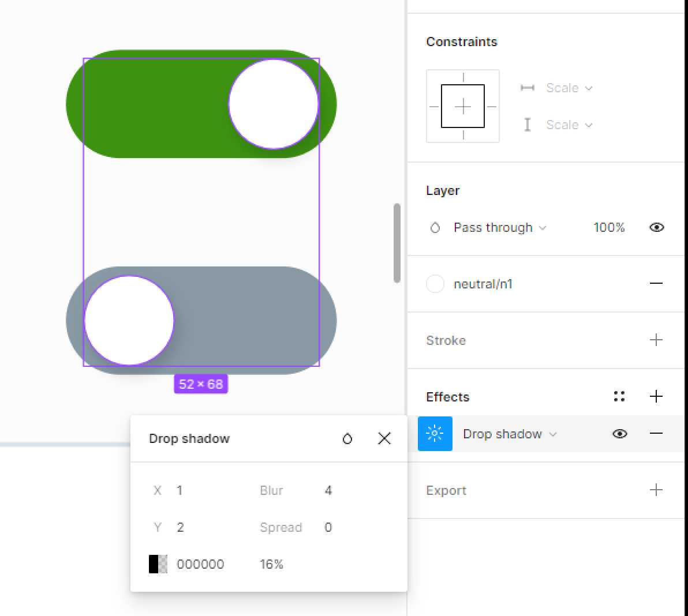Click the constraints box widget
Image resolution: width=688 pixels, height=616 pixels.
tap(462, 106)
